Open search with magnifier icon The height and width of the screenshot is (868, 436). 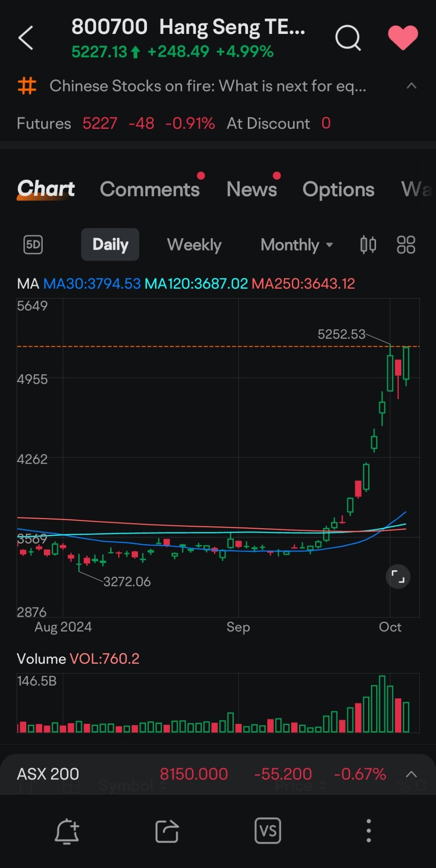[348, 38]
